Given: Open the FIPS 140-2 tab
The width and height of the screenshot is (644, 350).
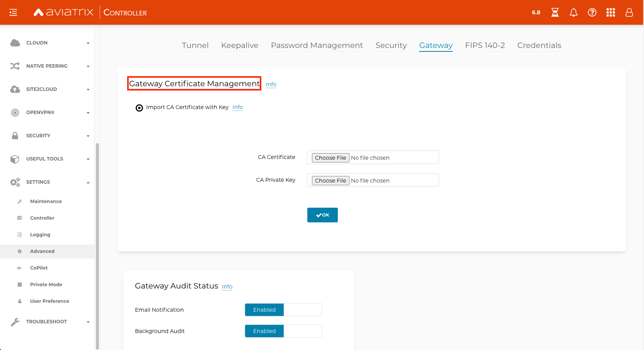Looking at the screenshot, I should 485,46.
